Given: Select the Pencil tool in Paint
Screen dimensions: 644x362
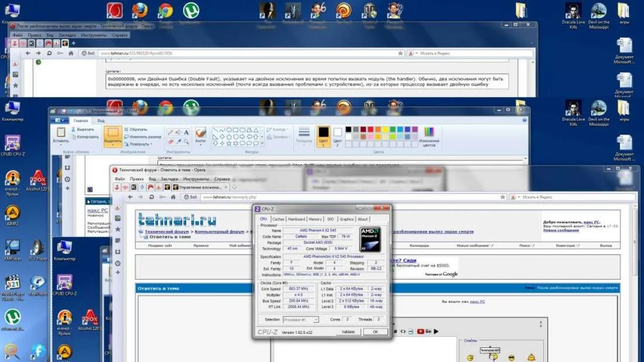Looking at the screenshot, I should point(170,132).
